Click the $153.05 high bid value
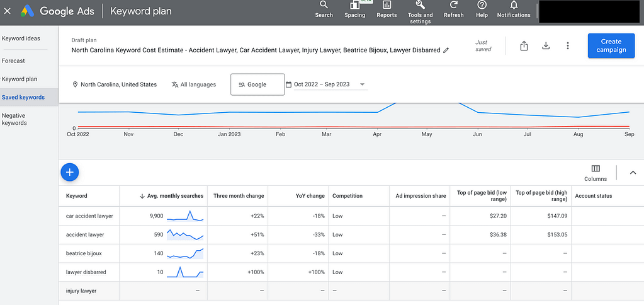Viewport: 644px width, 305px height. coord(557,234)
